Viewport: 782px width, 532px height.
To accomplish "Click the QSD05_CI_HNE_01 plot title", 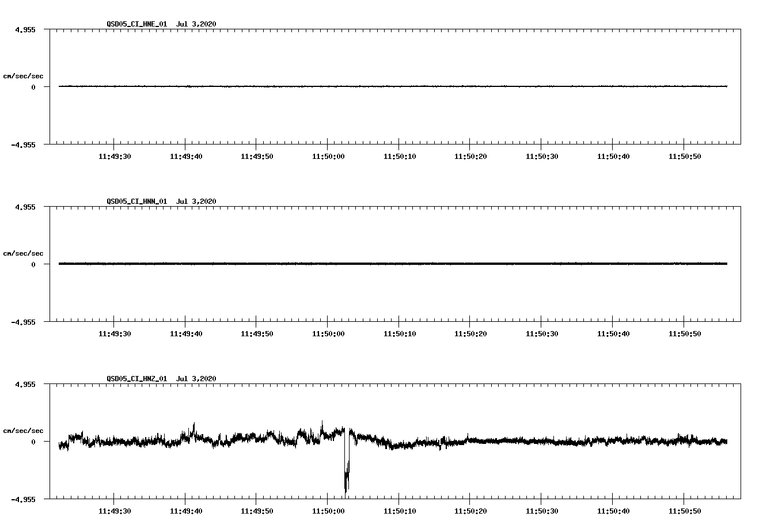I will 161,24.
